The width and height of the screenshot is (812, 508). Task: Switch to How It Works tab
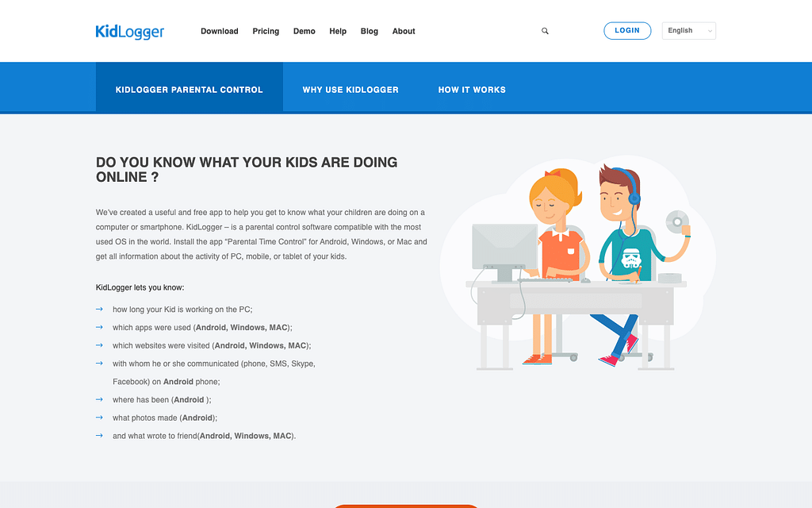(x=472, y=90)
